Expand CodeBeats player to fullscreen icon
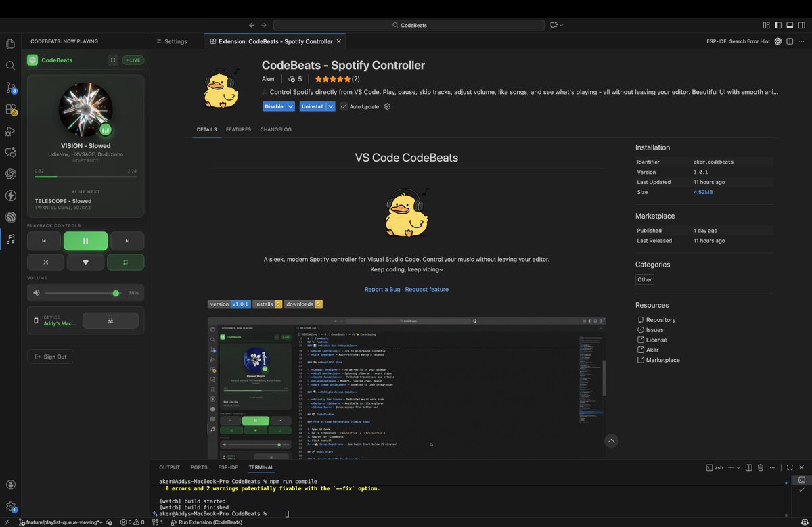The height and width of the screenshot is (527, 812). pos(113,60)
